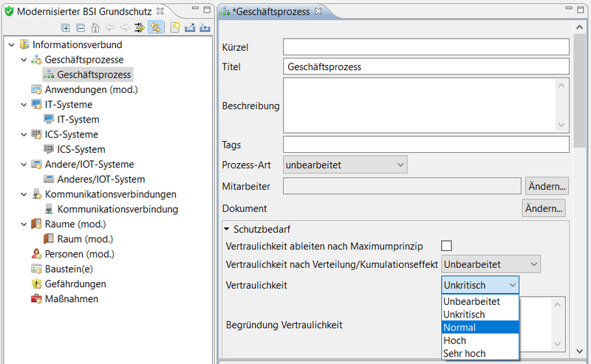Click the Forward arrow in tree toolbar
This screenshot has width=591, height=364.
[125, 27]
